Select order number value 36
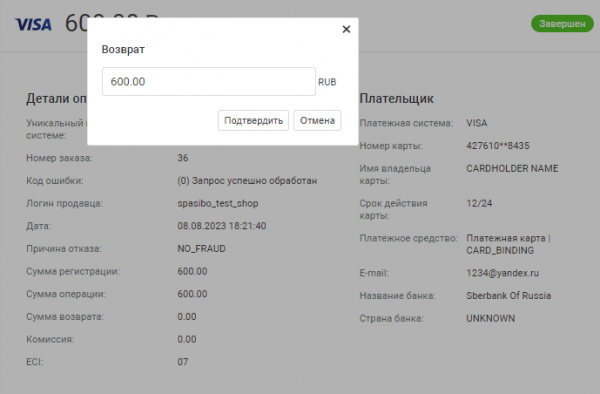 tap(183, 158)
